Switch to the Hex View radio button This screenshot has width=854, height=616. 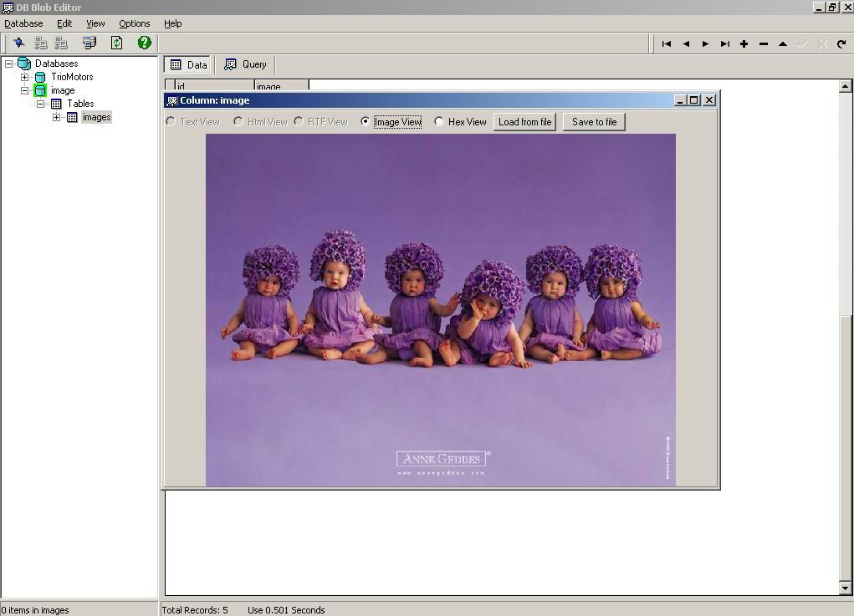click(439, 121)
